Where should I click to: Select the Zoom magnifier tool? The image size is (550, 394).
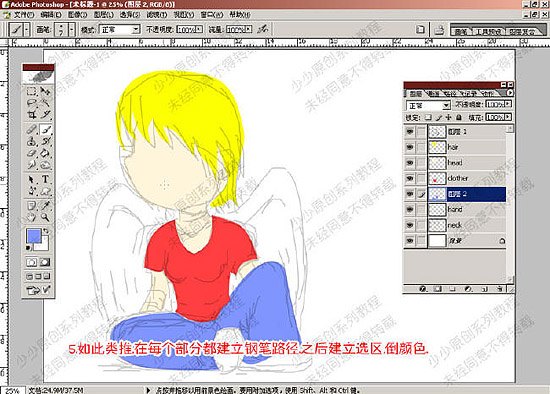click(x=46, y=217)
